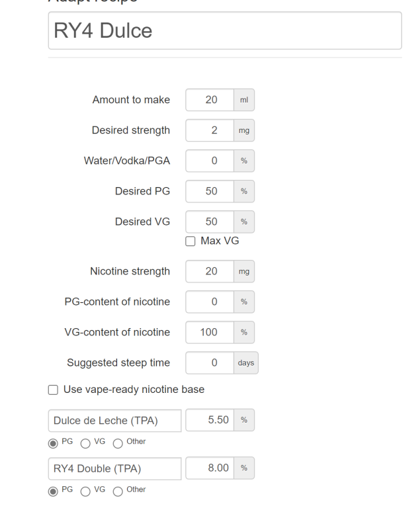This screenshot has width=420, height=508.
Task: Click the Dulce de Leche (TPA) flavor name field
Action: coord(114,421)
